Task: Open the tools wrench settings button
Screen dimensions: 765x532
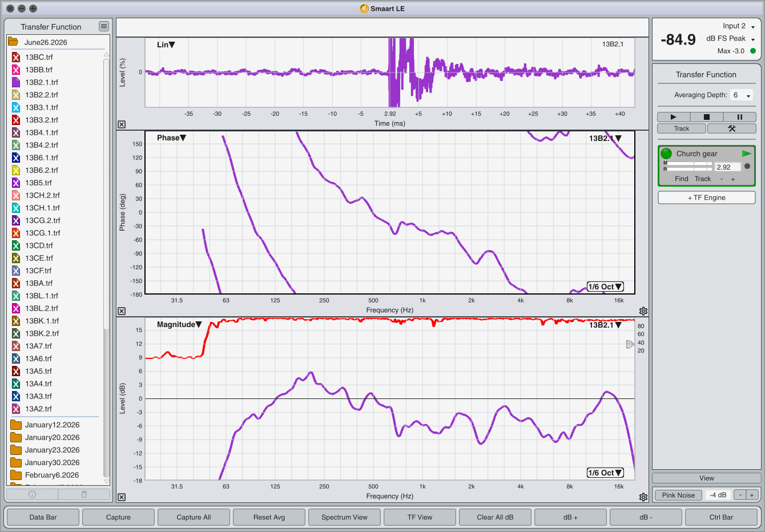Action: [732, 128]
